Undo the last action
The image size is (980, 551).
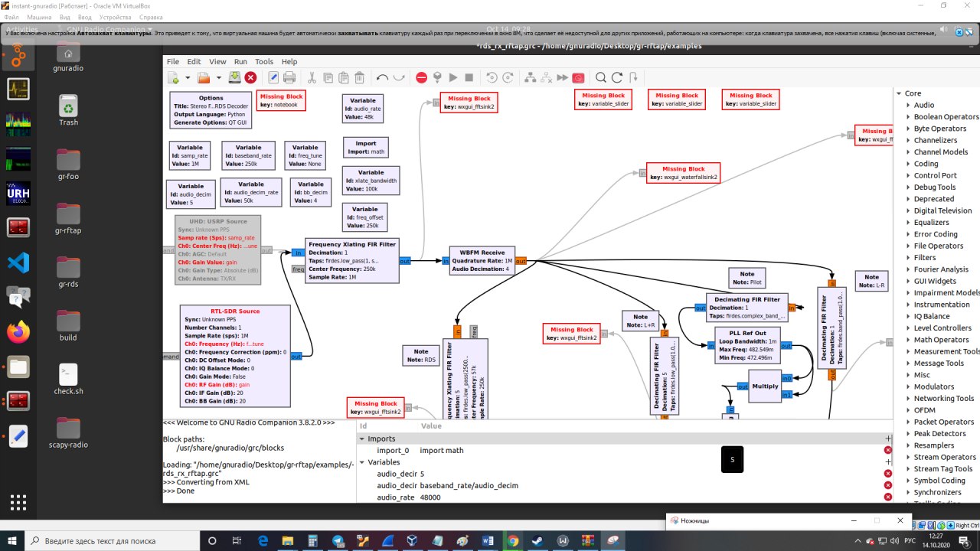pyautogui.click(x=383, y=77)
